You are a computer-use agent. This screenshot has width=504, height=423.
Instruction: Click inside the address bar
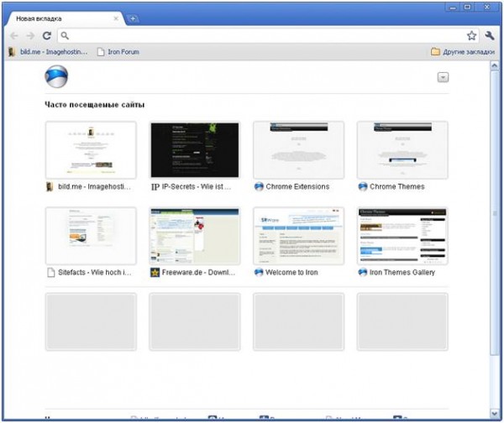tap(268, 35)
